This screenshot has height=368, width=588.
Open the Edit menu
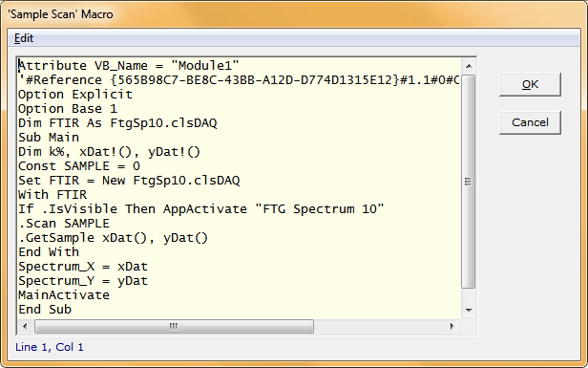[x=24, y=38]
